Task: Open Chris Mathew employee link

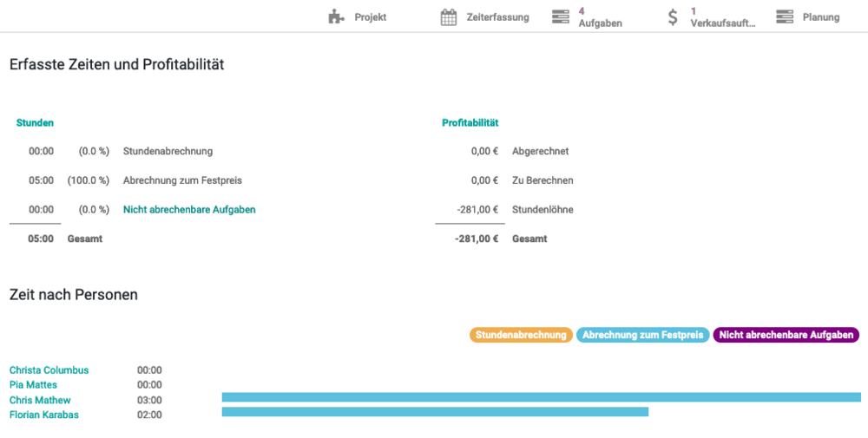Action: 40,401
